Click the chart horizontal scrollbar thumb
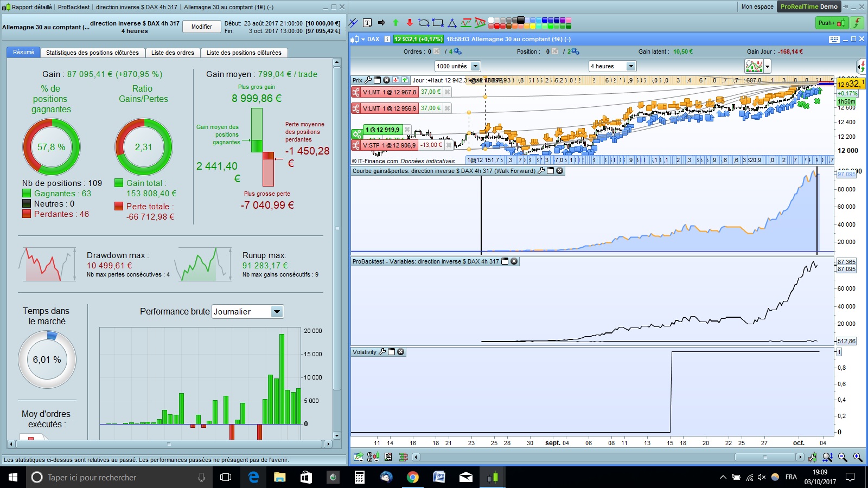868x488 pixels. tap(765, 457)
